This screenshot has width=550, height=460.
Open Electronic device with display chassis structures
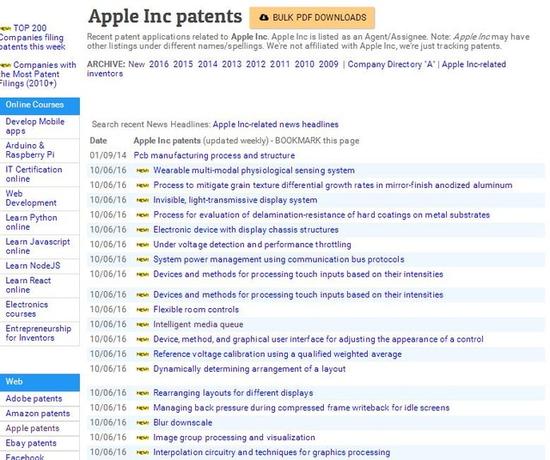246,230
